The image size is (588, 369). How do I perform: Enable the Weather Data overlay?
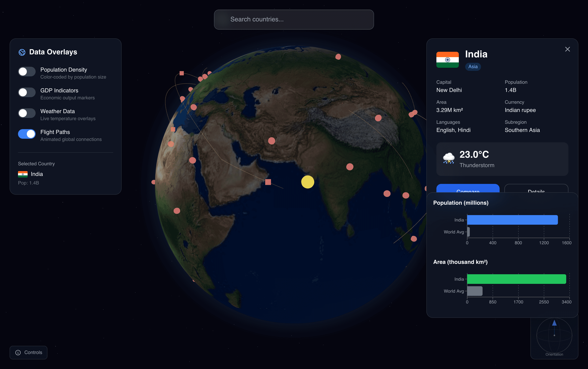26,113
